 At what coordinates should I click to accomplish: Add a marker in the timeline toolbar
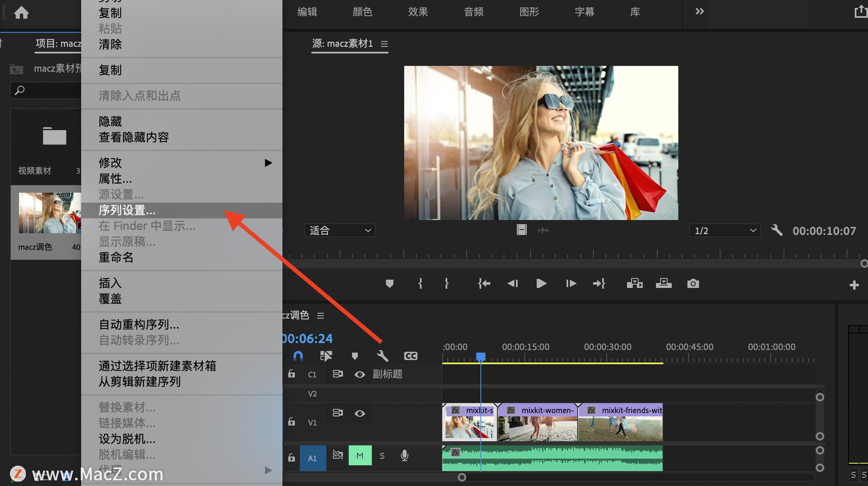tap(355, 356)
